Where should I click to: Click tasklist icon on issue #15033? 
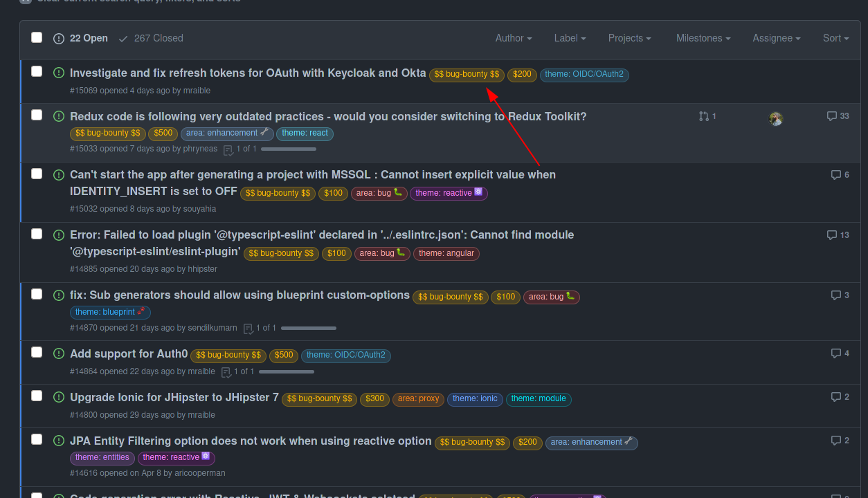tap(228, 149)
